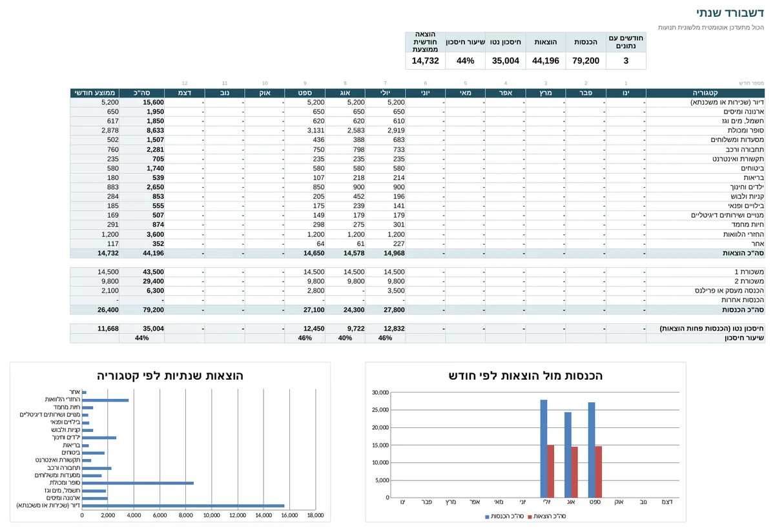This screenshot has height=532, width=775.
Task: Select the red September expenses bar in the chart
Action: [598, 472]
